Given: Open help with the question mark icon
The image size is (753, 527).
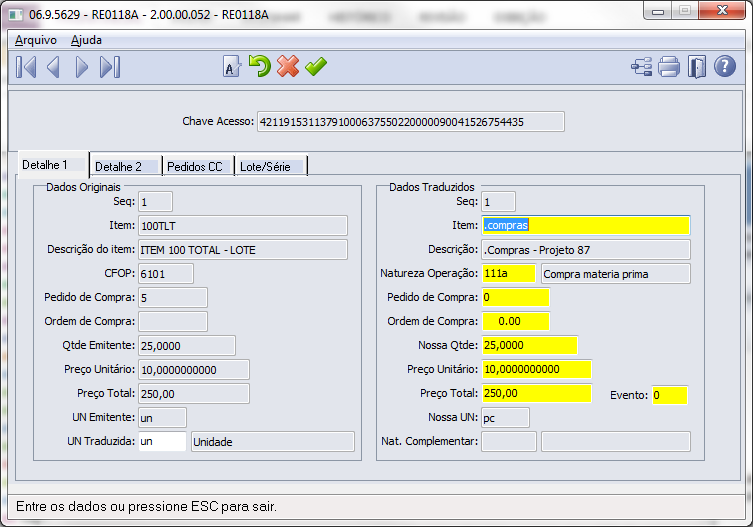Looking at the screenshot, I should click(x=725, y=66).
